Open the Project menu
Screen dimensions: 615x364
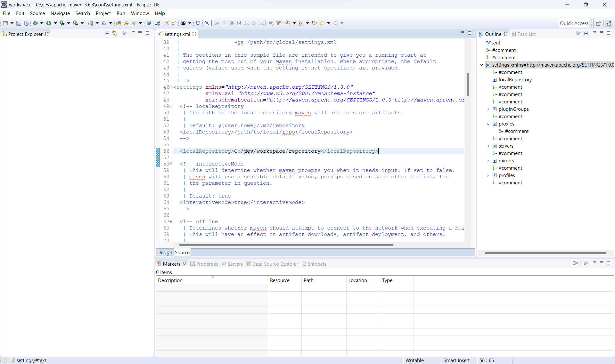pyautogui.click(x=103, y=13)
